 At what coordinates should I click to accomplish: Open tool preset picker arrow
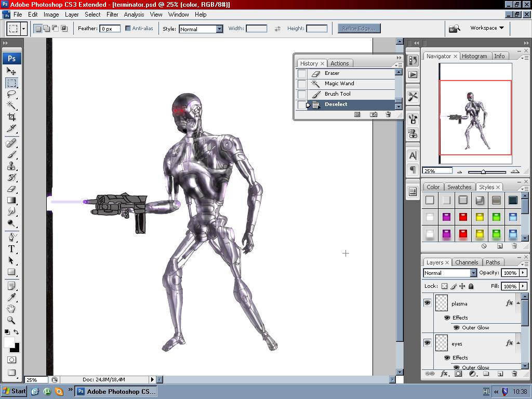pyautogui.click(x=23, y=29)
